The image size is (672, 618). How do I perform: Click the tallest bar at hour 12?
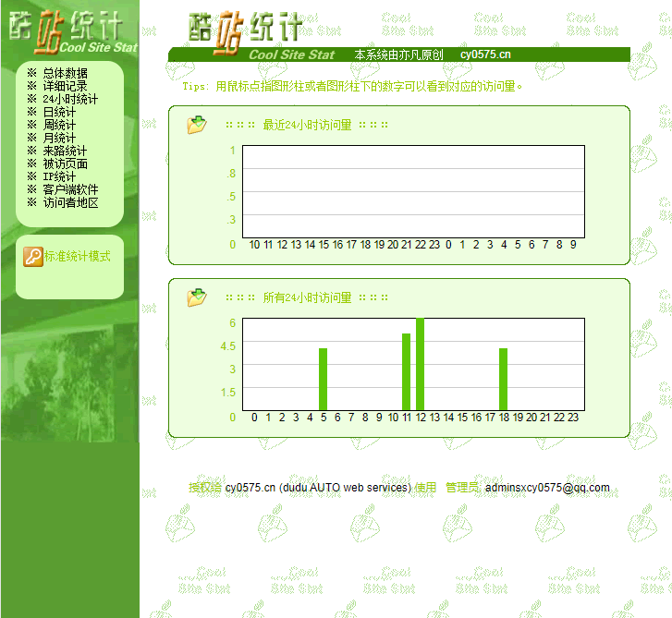coord(420,364)
